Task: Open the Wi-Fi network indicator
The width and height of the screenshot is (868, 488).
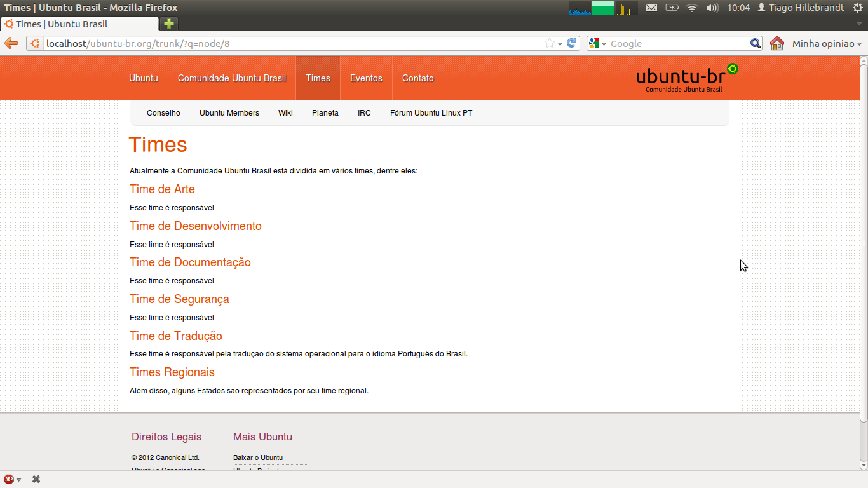Action: (x=692, y=8)
